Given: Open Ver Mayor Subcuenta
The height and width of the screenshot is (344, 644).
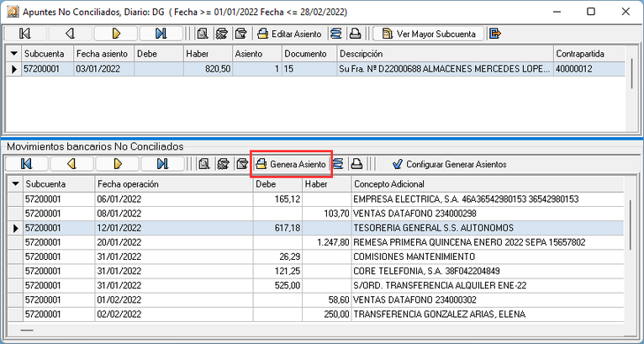Looking at the screenshot, I should [x=430, y=34].
